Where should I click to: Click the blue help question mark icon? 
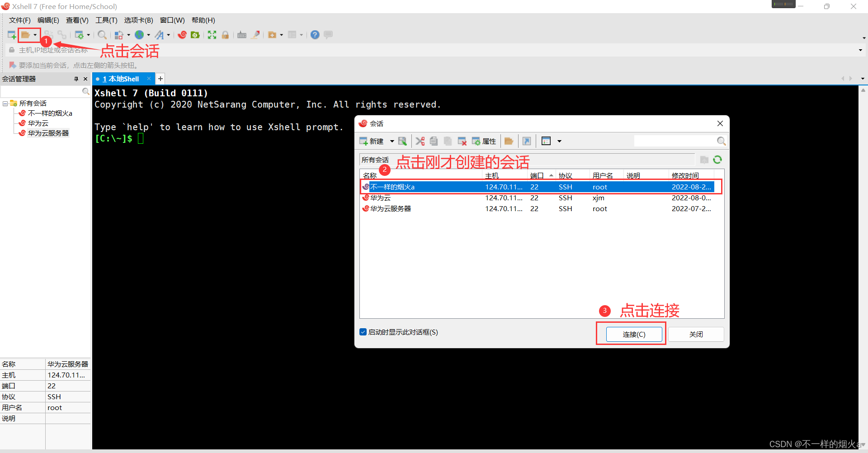pos(315,35)
